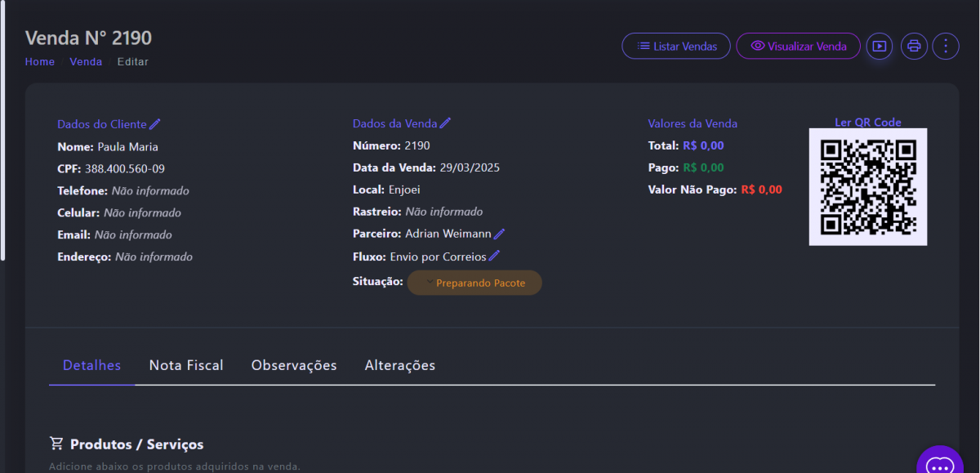This screenshot has width=980, height=473.
Task: Click the Ler QR Code link
Action: (x=867, y=123)
